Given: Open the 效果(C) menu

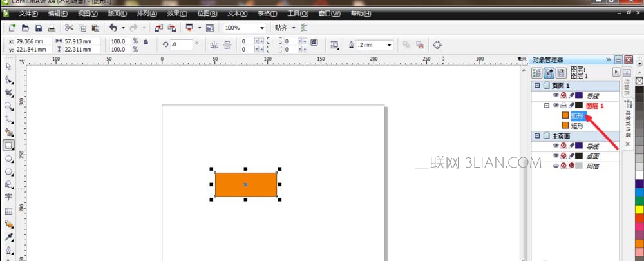Looking at the screenshot, I should coord(177,13).
